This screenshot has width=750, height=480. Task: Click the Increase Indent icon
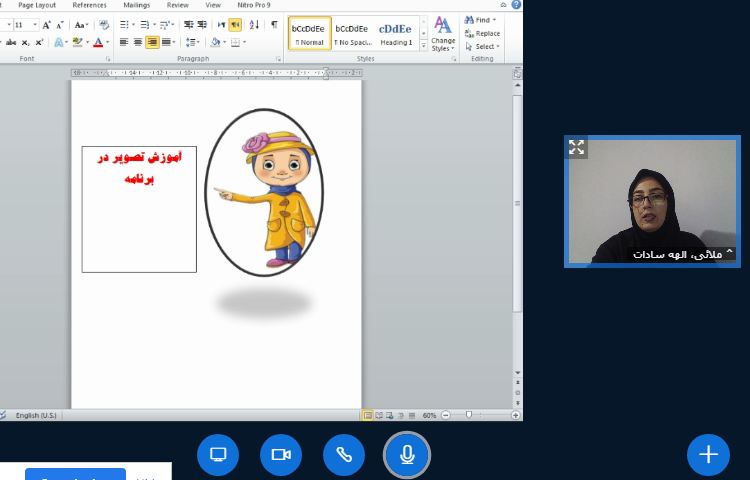point(202,25)
